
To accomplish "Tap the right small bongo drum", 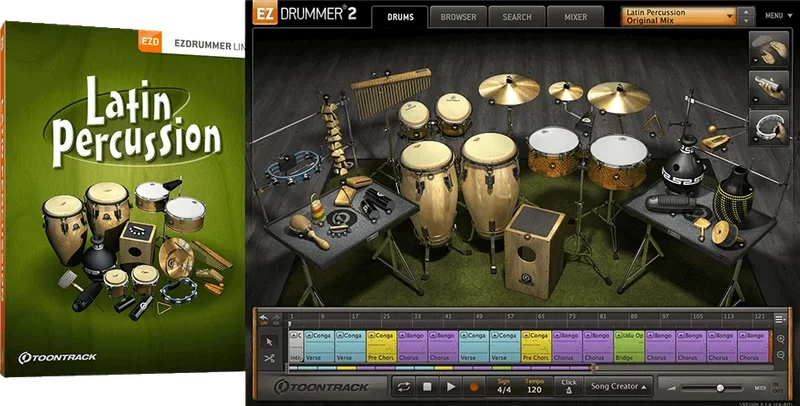I will [x=454, y=113].
